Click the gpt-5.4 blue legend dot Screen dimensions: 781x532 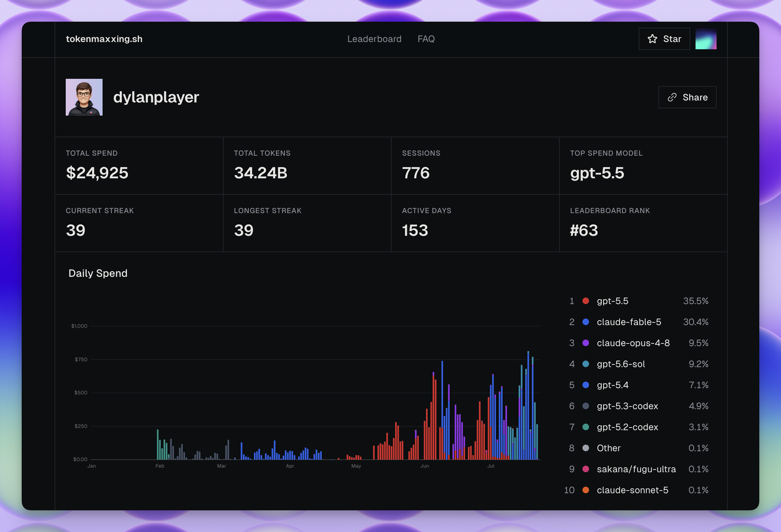585,385
